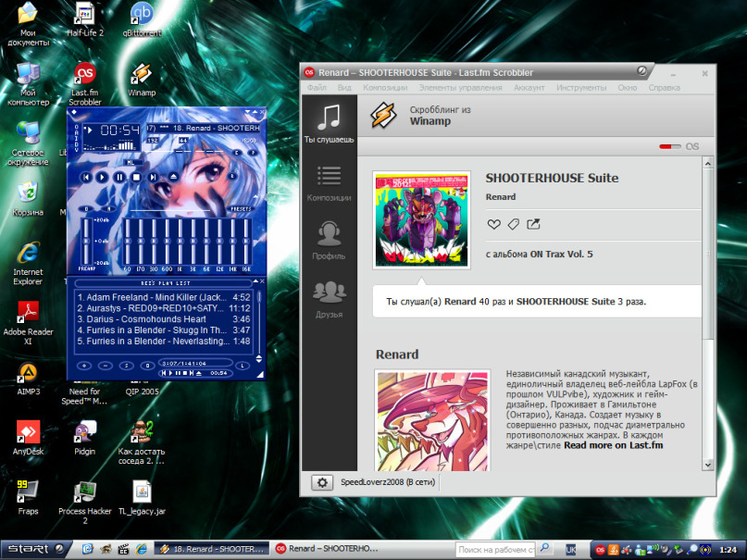Open Справка menu in Last.fm Scrobbler

click(x=664, y=88)
